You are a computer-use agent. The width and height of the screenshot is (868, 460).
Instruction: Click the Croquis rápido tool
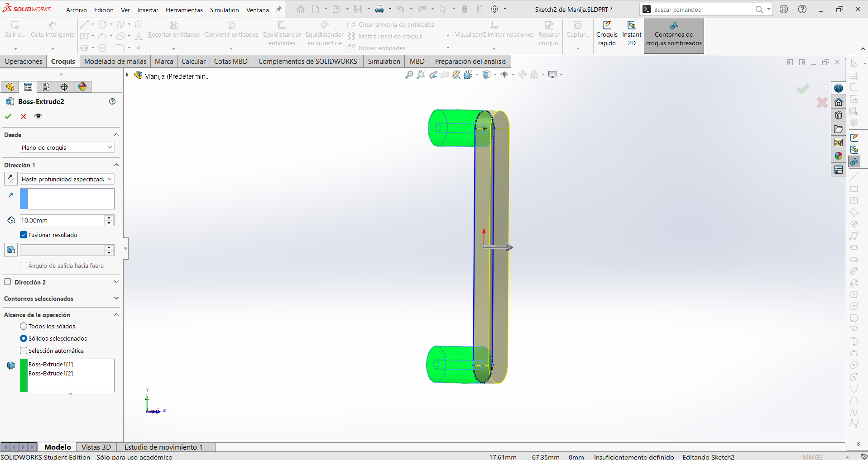coord(607,34)
